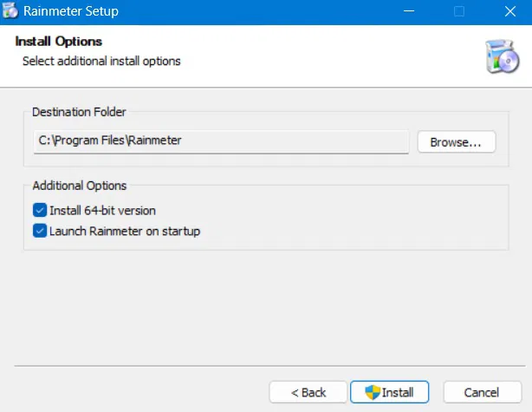Uncheck the Install 64-bit version checkbox
The height and width of the screenshot is (412, 532).
click(x=39, y=210)
